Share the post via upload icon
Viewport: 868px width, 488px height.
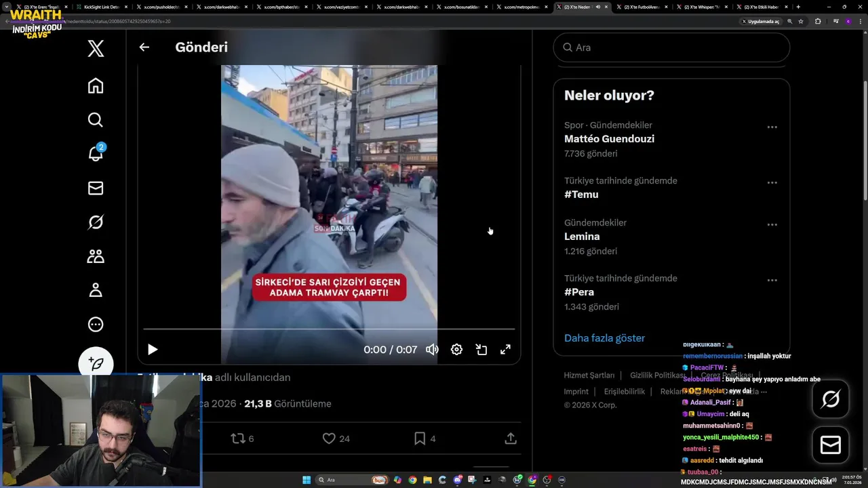pyautogui.click(x=511, y=439)
